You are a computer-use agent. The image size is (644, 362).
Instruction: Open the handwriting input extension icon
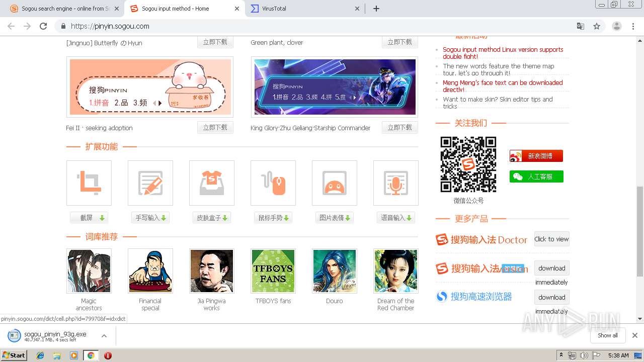(x=150, y=183)
